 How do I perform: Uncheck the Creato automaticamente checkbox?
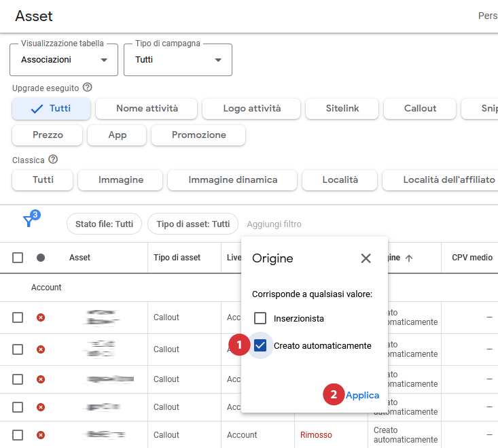coord(260,345)
